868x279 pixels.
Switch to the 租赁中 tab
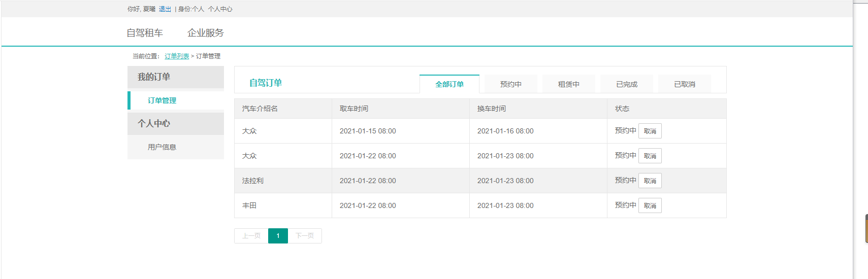(569, 84)
